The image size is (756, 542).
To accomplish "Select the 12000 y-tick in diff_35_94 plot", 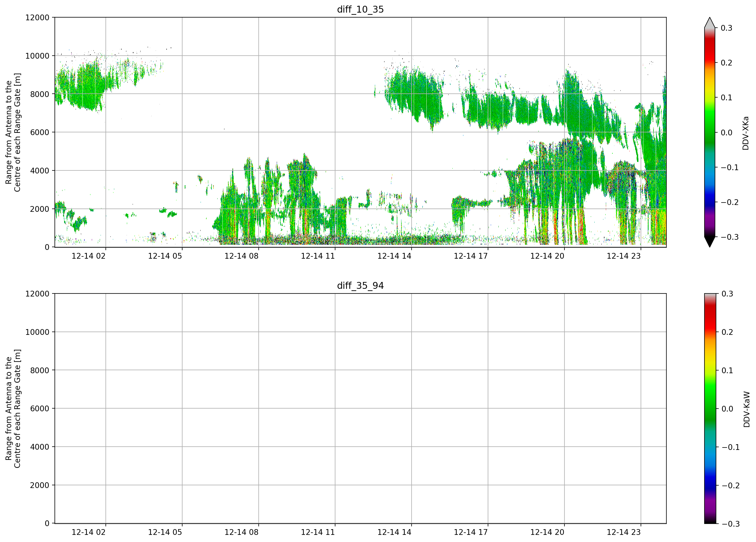I will [37, 294].
